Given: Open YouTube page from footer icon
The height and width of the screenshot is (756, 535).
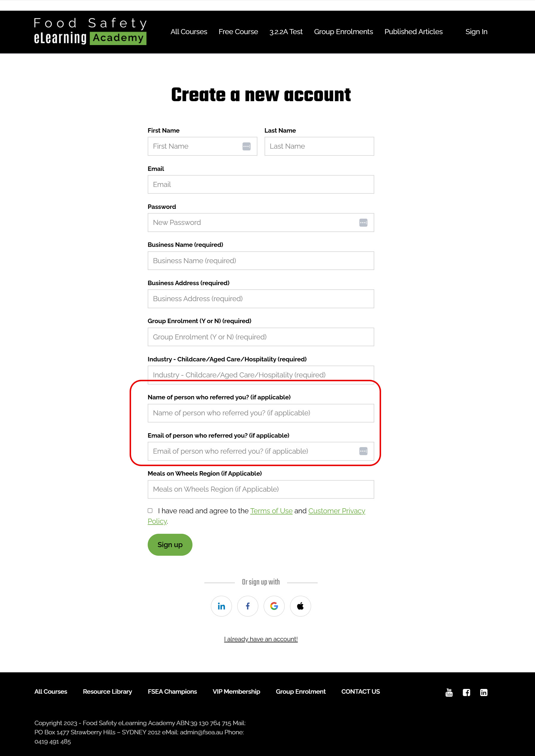Looking at the screenshot, I should coord(449,692).
